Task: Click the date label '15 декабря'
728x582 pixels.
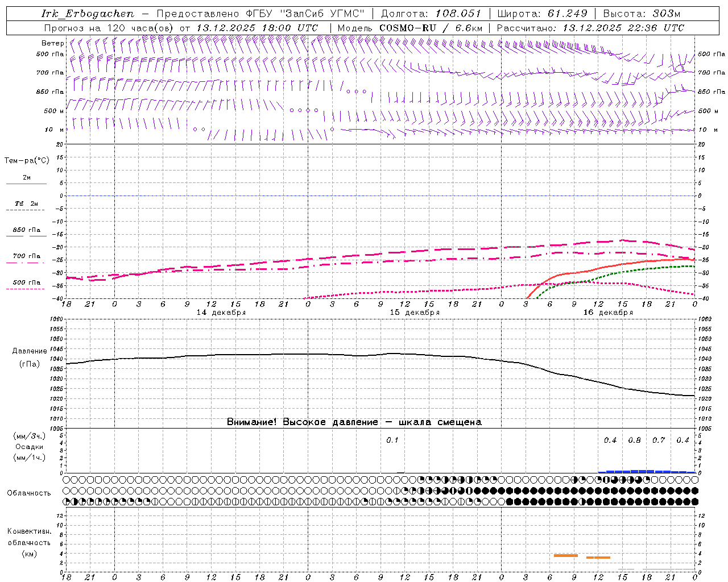Action: [415, 313]
